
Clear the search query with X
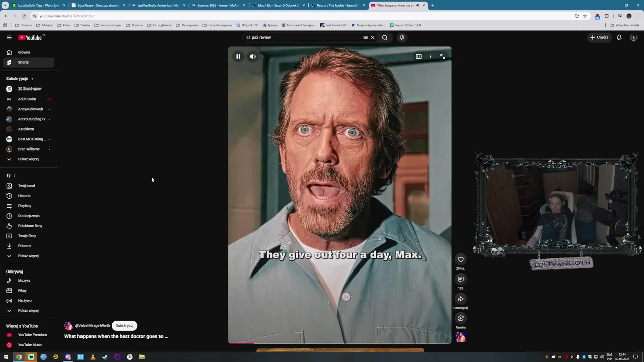(x=373, y=37)
